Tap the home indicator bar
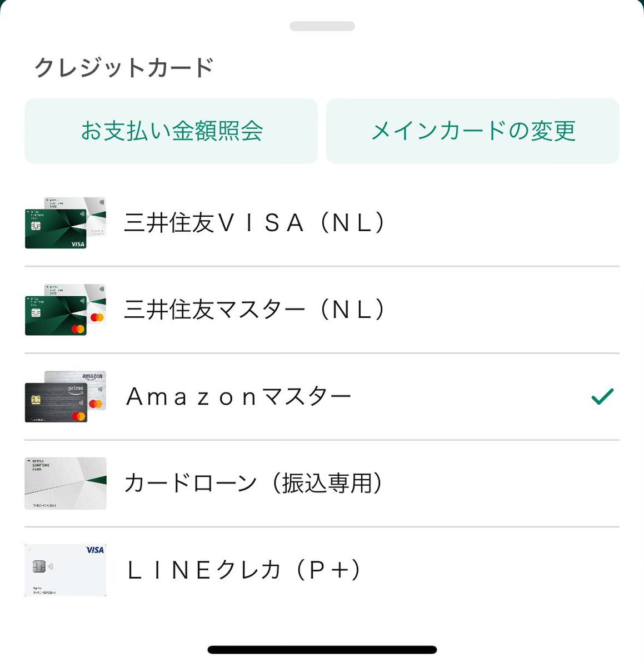The height and width of the screenshot is (667, 644). coord(322,650)
